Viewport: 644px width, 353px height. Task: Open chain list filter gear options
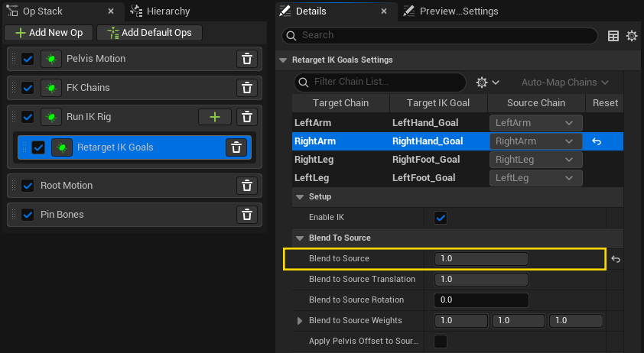click(487, 83)
